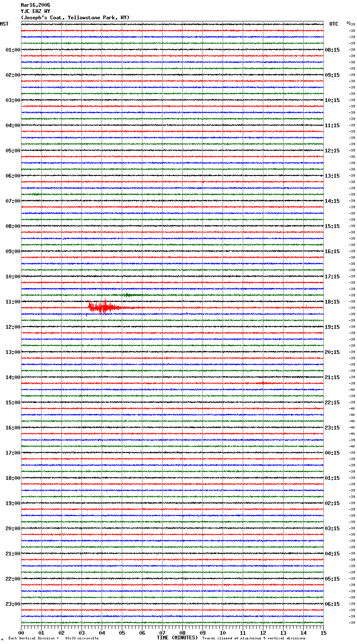Click the traces clipped footnote text

[254, 638]
